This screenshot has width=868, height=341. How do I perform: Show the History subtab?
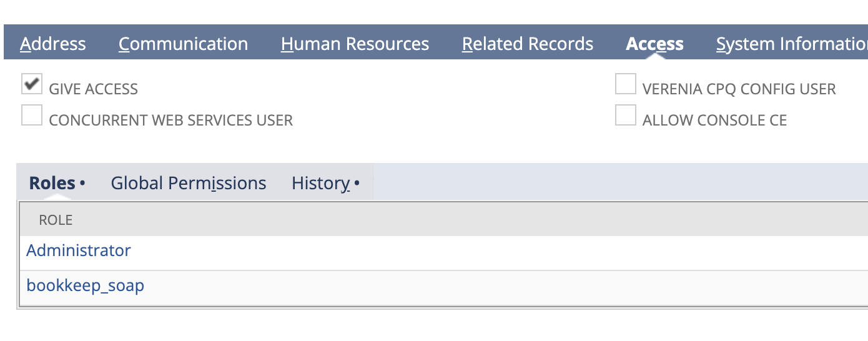(x=325, y=183)
